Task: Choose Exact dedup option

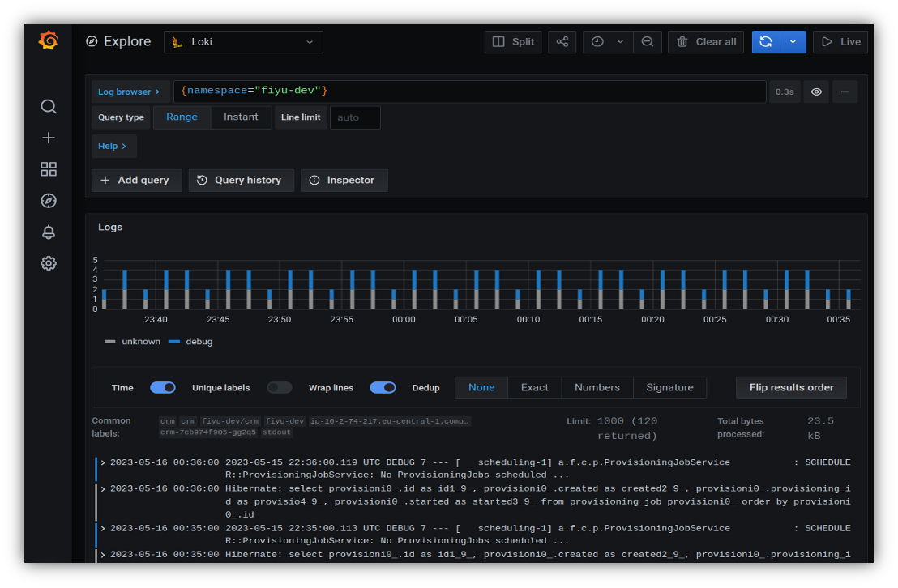Action: pyautogui.click(x=534, y=388)
